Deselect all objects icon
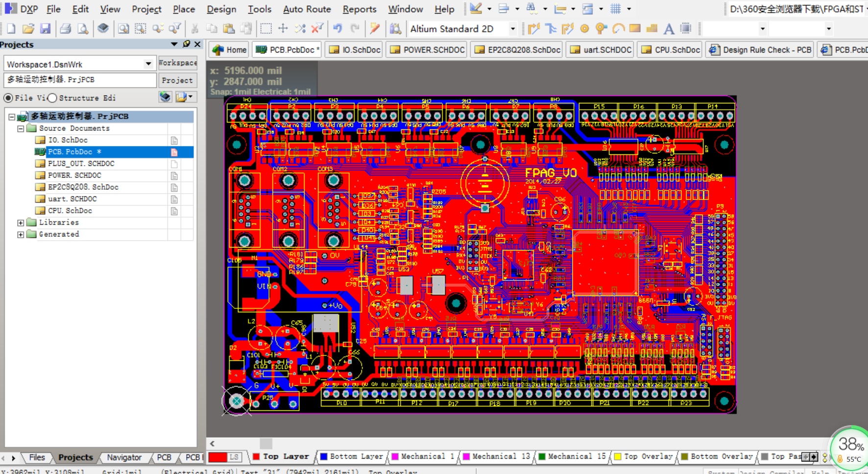This screenshot has height=474, width=868. (300, 29)
